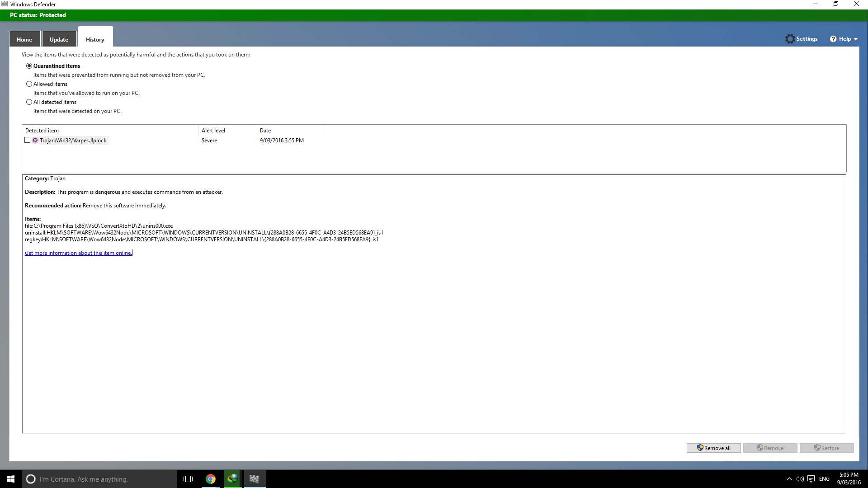Click the Remove all button
Viewport: 868px width, 488px height.
pos(713,448)
